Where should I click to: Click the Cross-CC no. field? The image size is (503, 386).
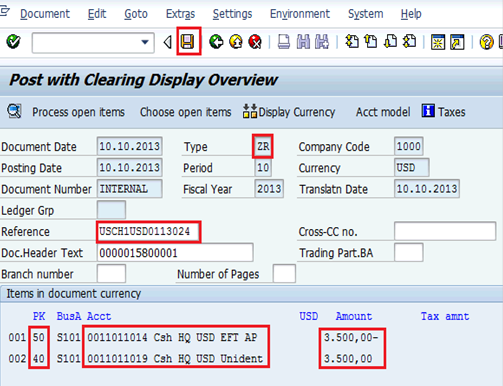tap(445, 231)
